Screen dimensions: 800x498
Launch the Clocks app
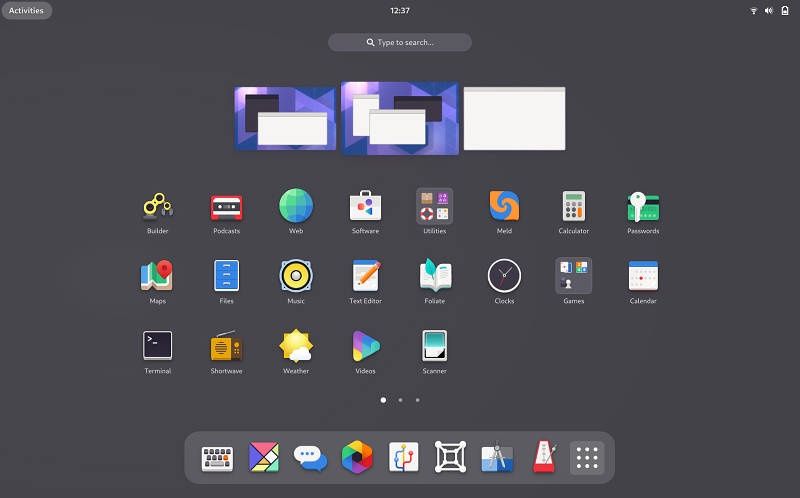point(504,276)
